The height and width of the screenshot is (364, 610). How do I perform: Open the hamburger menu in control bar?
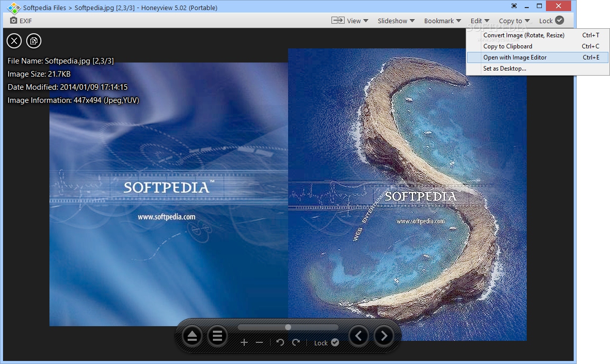(217, 336)
